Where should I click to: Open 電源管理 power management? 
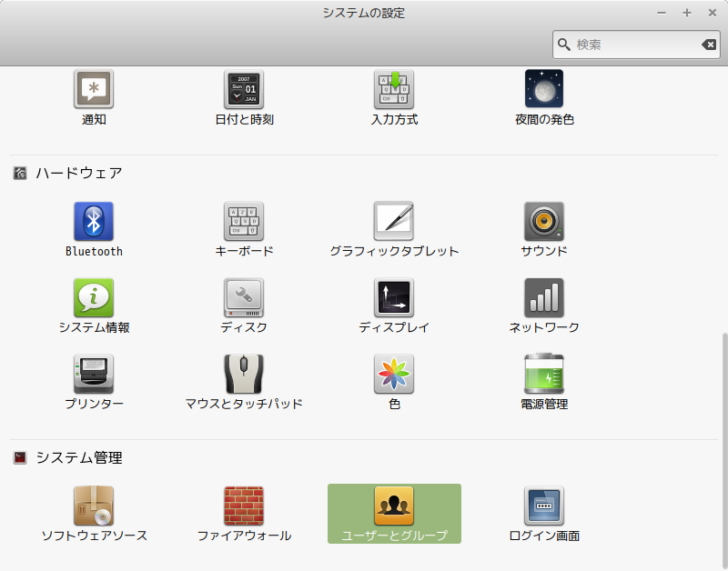[x=544, y=382]
